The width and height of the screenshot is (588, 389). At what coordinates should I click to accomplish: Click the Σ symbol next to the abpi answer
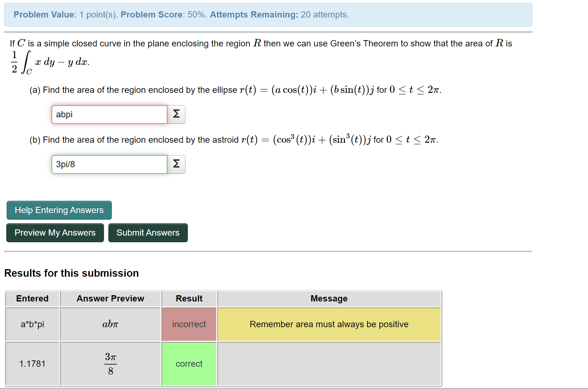point(176,115)
